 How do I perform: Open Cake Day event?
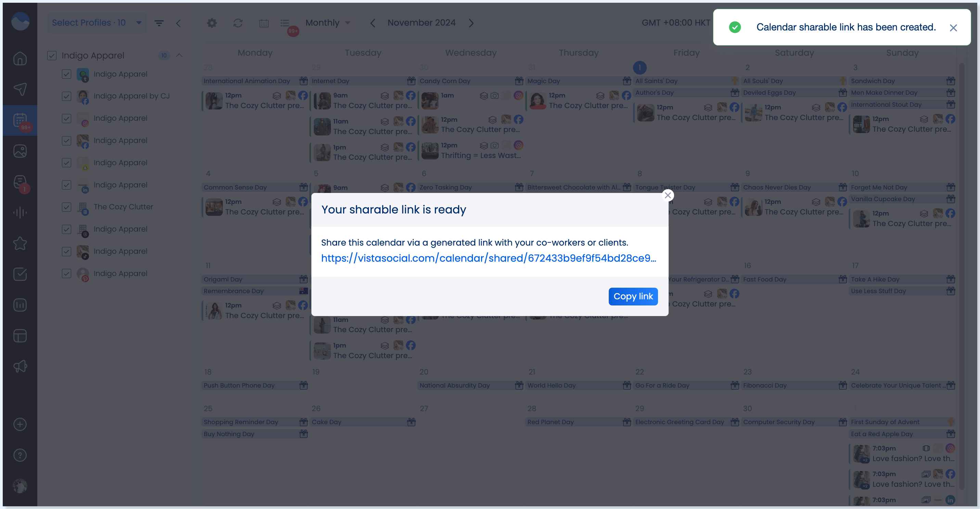click(363, 422)
